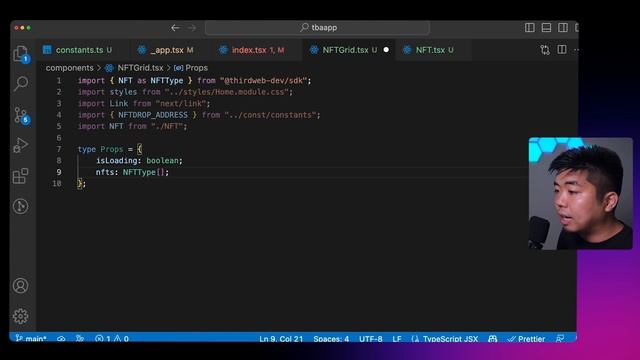Click line number 10 in gutter
The height and width of the screenshot is (360, 640).
pos(57,183)
